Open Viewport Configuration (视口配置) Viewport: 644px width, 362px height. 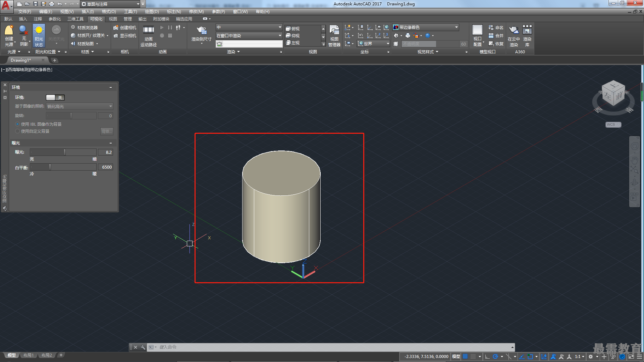click(478, 36)
